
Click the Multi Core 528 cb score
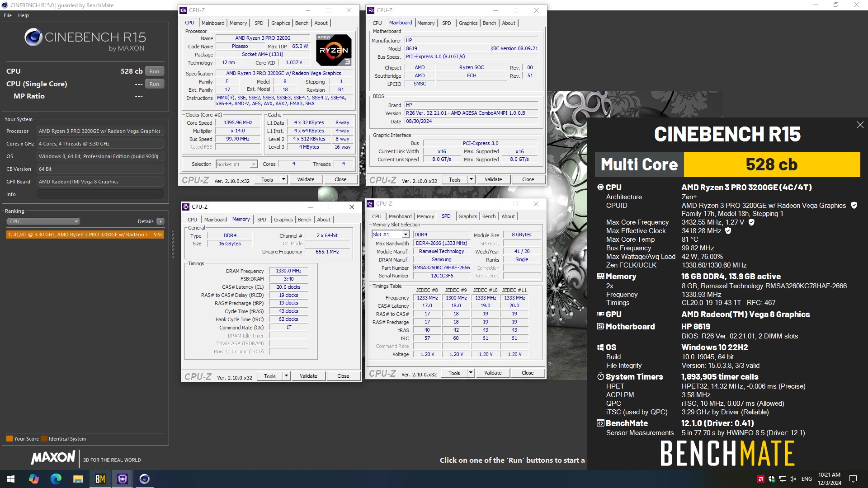click(x=772, y=164)
